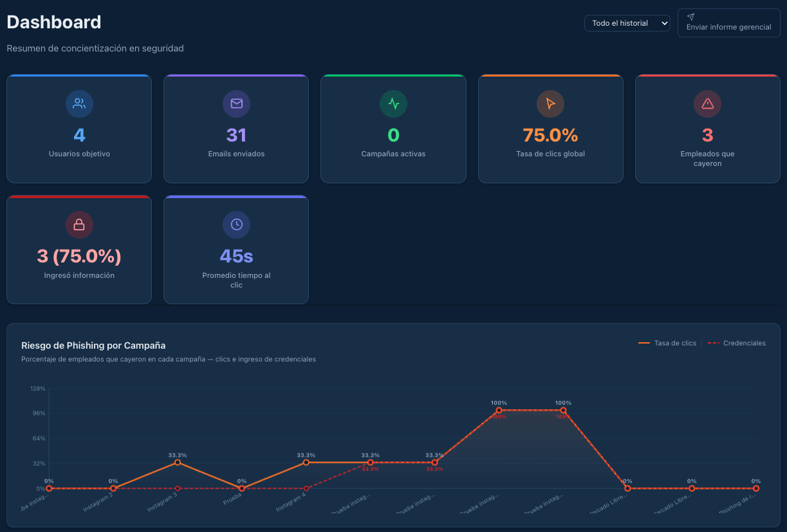This screenshot has width=787, height=532.
Task: Click the 96% y-axis label
Action: (39, 414)
